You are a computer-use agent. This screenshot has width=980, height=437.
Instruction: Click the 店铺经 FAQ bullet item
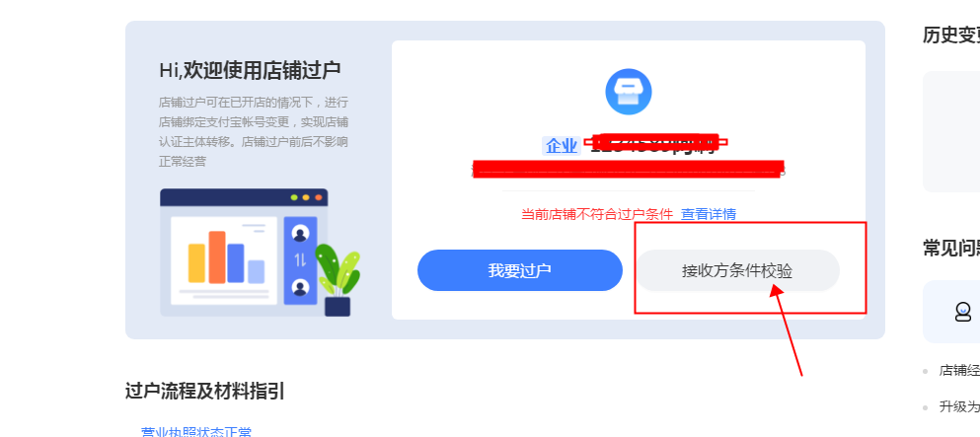pos(958,370)
